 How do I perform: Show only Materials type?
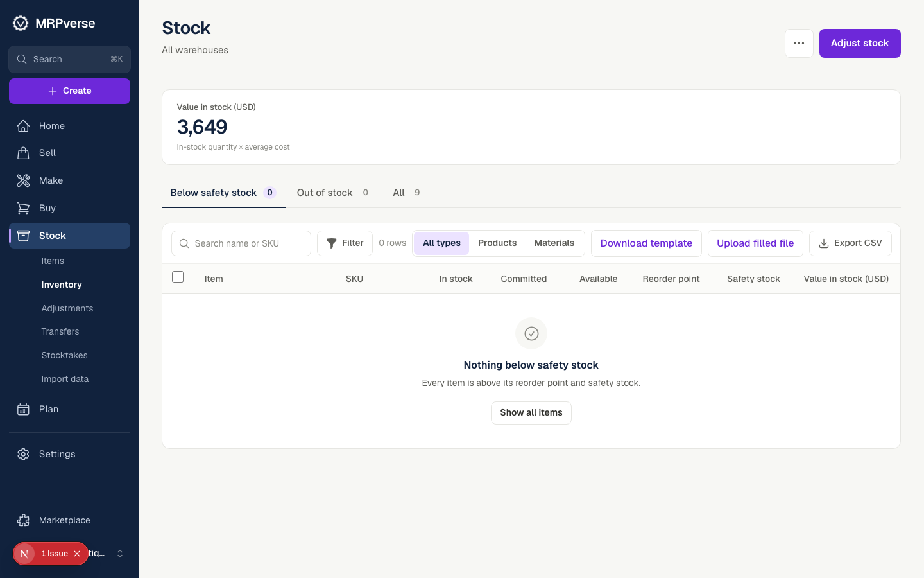(554, 243)
